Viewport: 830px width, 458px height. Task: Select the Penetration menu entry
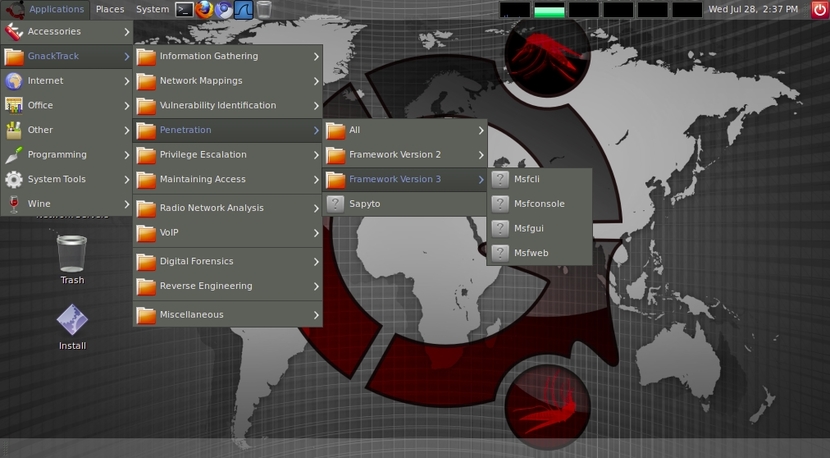pos(228,130)
